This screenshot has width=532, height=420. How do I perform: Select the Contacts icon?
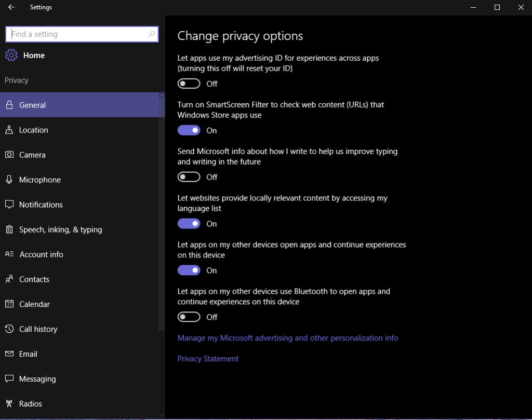(x=9, y=279)
